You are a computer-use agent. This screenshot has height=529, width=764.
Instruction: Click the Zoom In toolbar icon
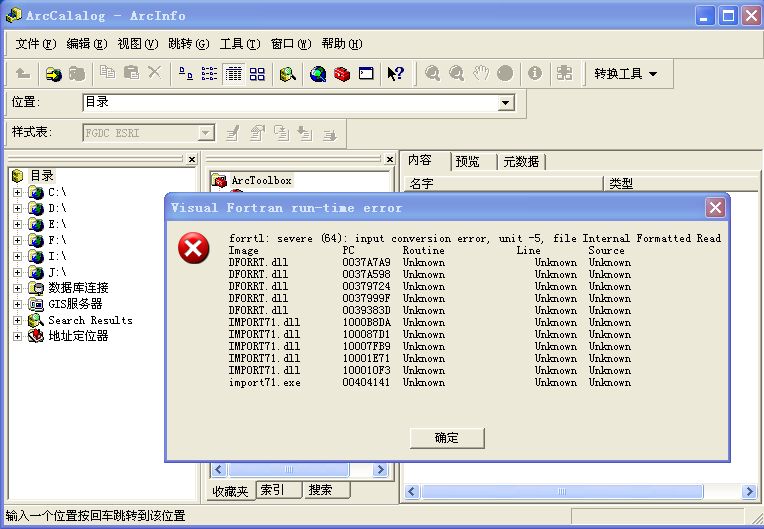[432, 74]
